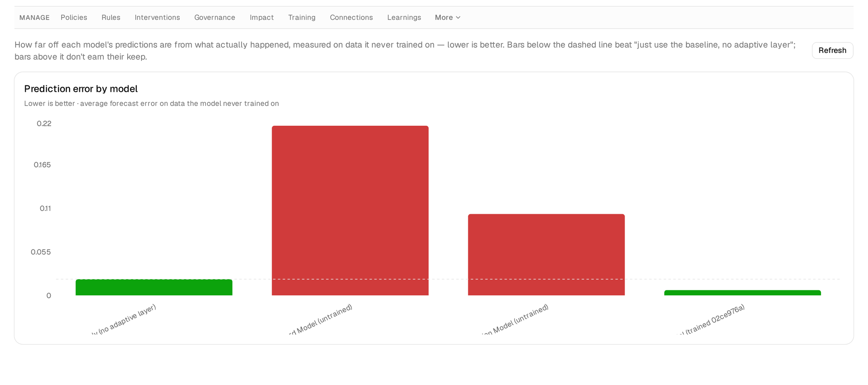Select the green no-adaptive-layer baseline bar

(x=154, y=287)
